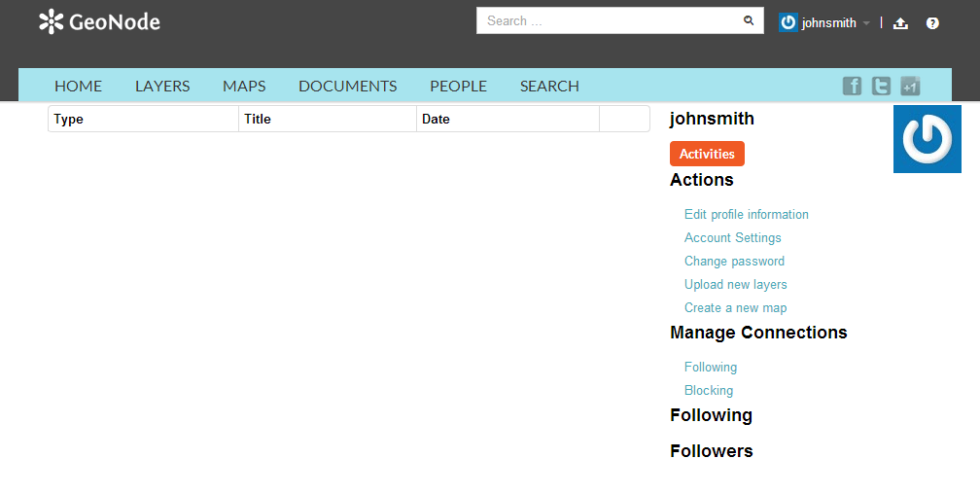Image resolution: width=980 pixels, height=494 pixels.
Task: Open the SEARCH menu item
Action: point(549,86)
